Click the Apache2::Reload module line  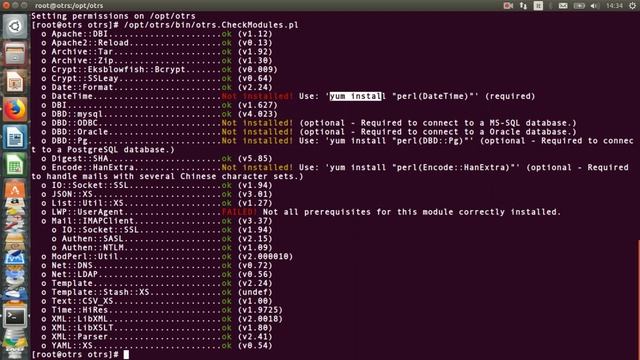[157, 43]
